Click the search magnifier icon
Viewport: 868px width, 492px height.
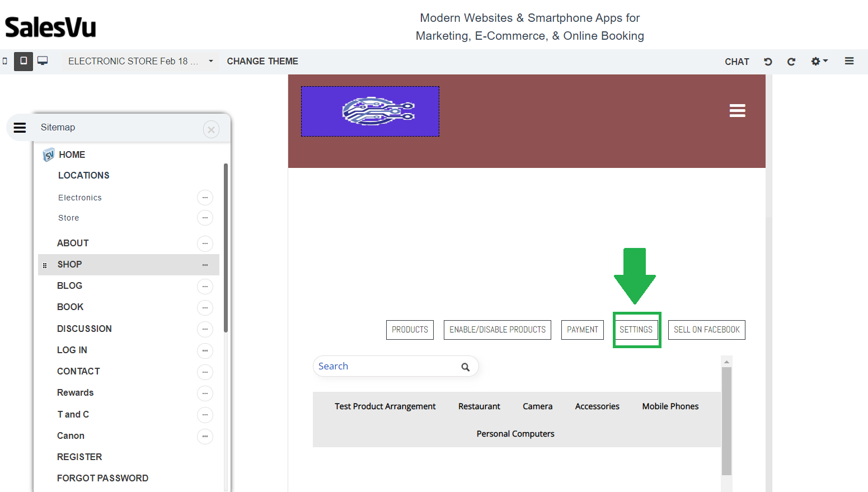(x=465, y=367)
